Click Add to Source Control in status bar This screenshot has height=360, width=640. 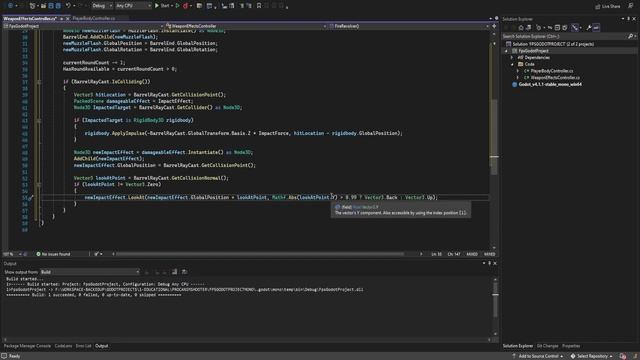click(x=538, y=356)
